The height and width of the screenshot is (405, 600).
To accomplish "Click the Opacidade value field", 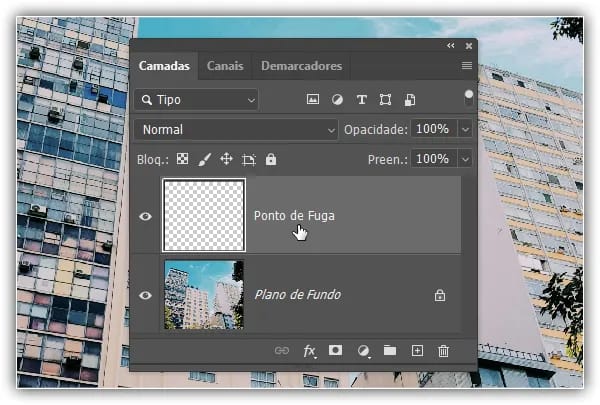I will coord(434,129).
